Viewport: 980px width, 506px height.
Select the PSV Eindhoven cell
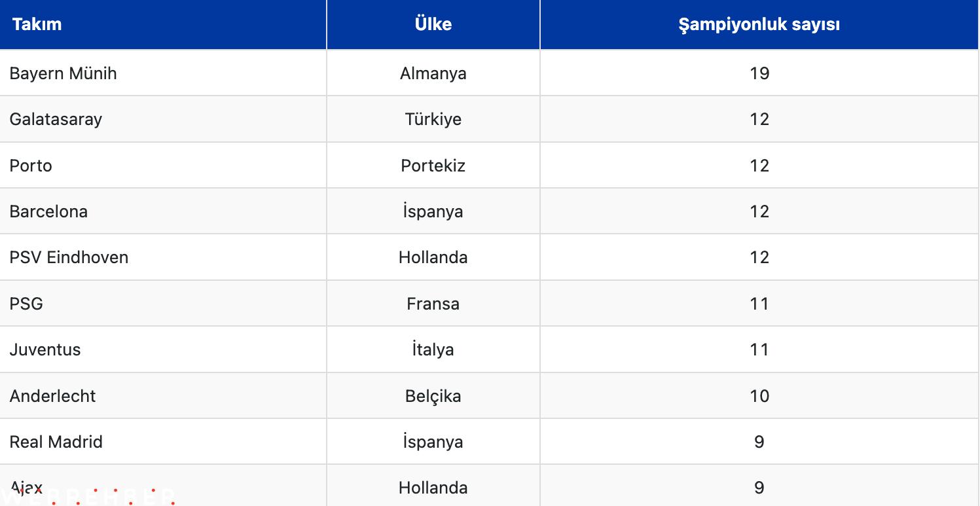tap(163, 257)
